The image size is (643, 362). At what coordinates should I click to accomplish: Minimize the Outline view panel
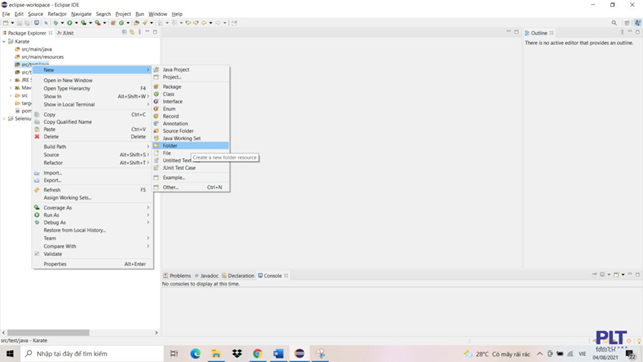click(630, 32)
